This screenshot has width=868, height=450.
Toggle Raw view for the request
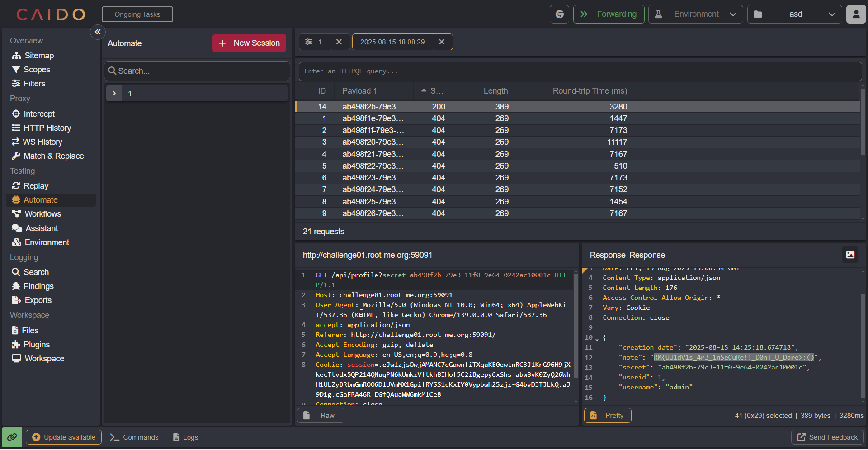[x=321, y=416]
